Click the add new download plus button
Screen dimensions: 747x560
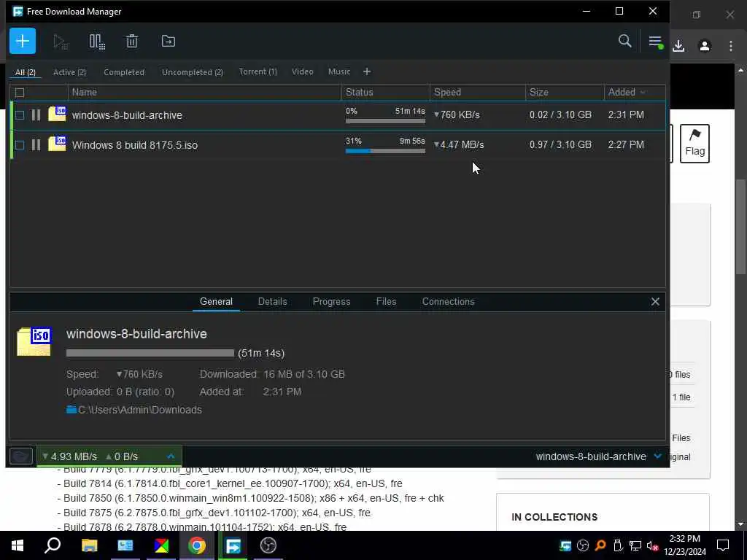[23, 41]
